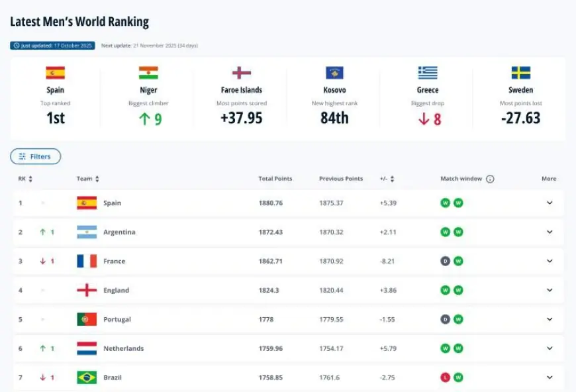576x392 pixels.
Task: Click the red L badge in Brazil's match window
Action: (x=446, y=377)
